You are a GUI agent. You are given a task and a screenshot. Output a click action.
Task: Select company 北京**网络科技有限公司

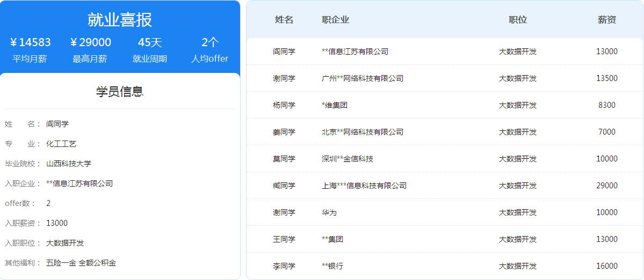(363, 132)
